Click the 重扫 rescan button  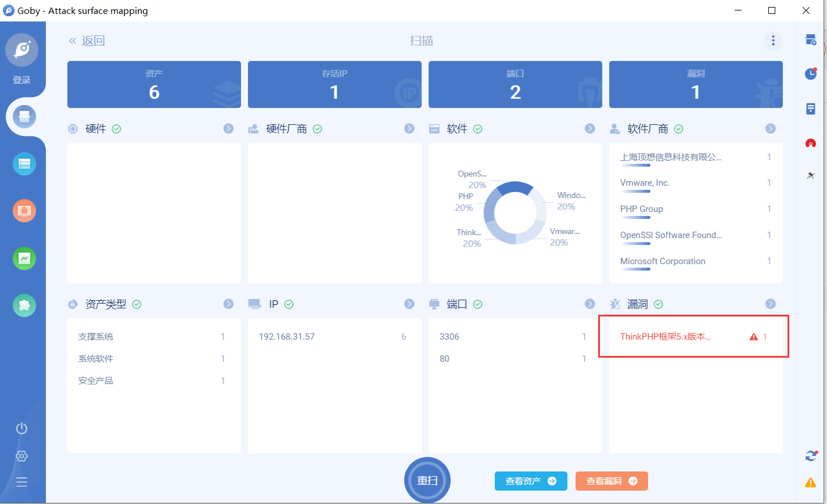coord(427,481)
